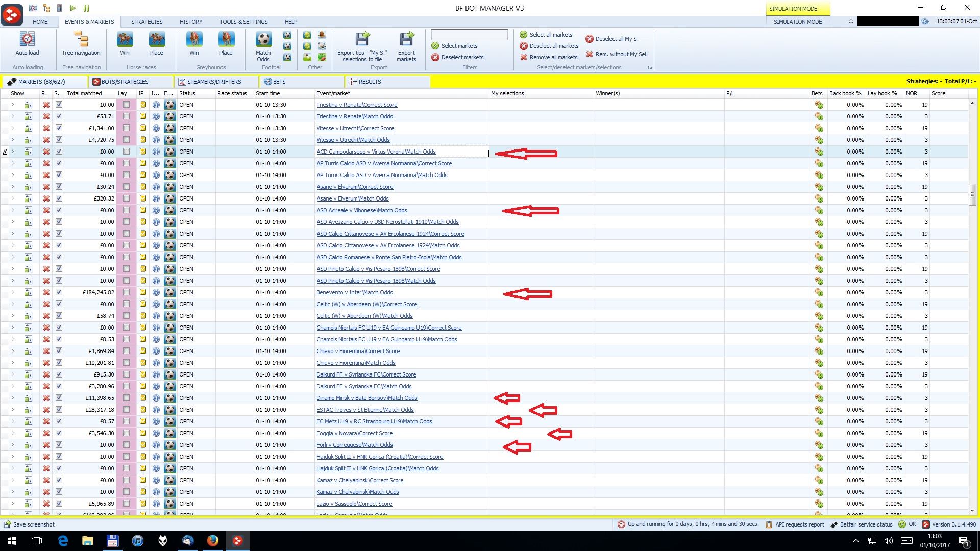Toggle Lay checkbox for ACD Campodarsego v Virtus Verona
The height and width of the screenshot is (551, 980).
126,152
